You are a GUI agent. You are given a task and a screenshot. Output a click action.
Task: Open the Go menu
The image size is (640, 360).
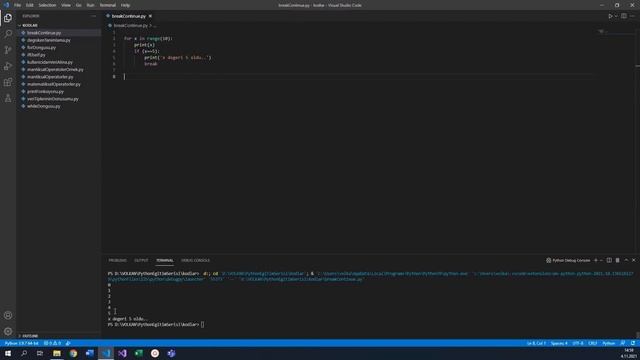(x=78, y=5)
